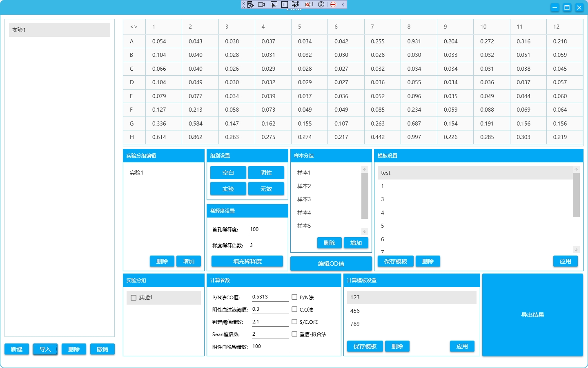Click the 新建 button
Viewport: 588px width, 368px height.
click(x=17, y=349)
